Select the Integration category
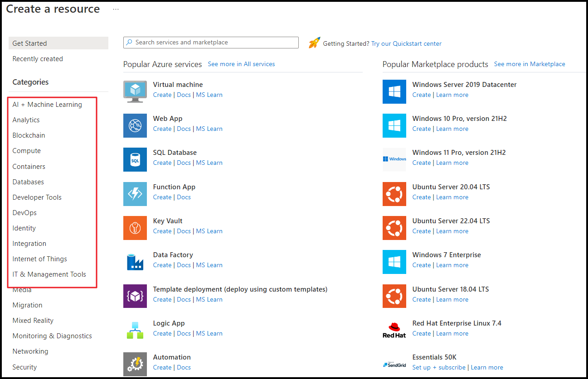The image size is (588, 379). point(29,244)
